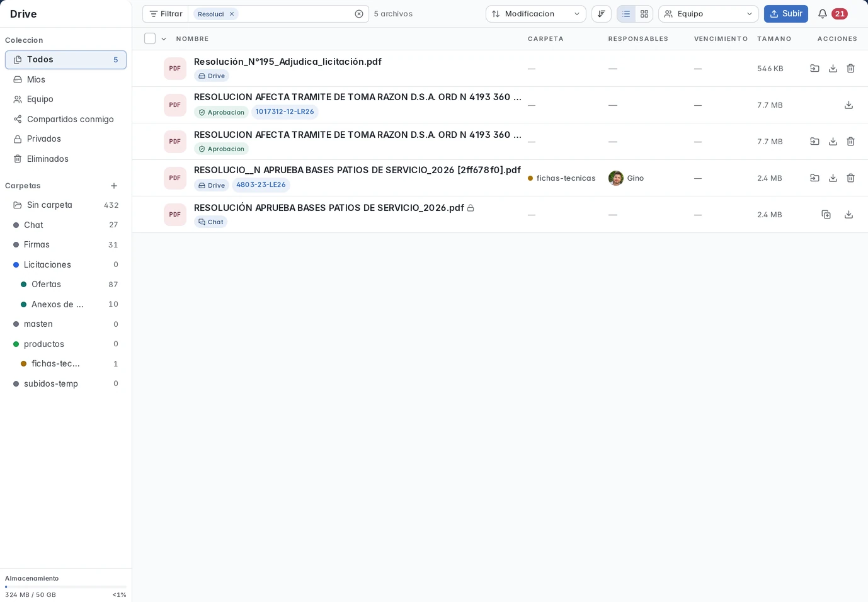The height and width of the screenshot is (602, 868).
Task: Delete the fichas-tecnicas folder PDF
Action: pos(850,178)
